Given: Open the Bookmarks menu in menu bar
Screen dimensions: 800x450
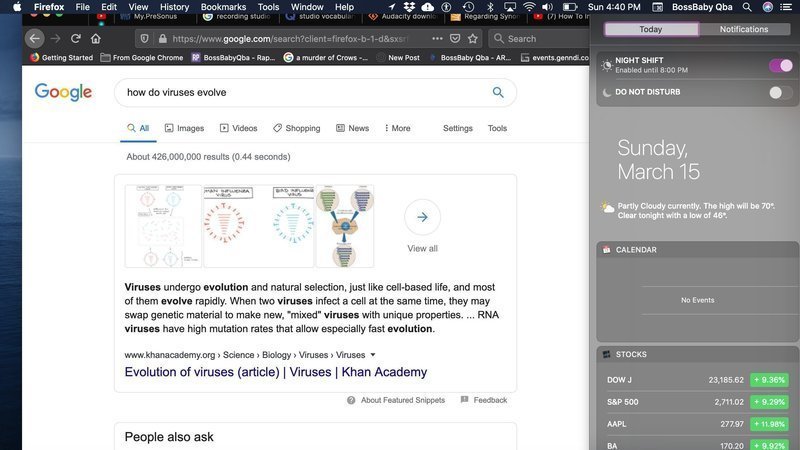Looking at the screenshot, I should (x=223, y=7).
